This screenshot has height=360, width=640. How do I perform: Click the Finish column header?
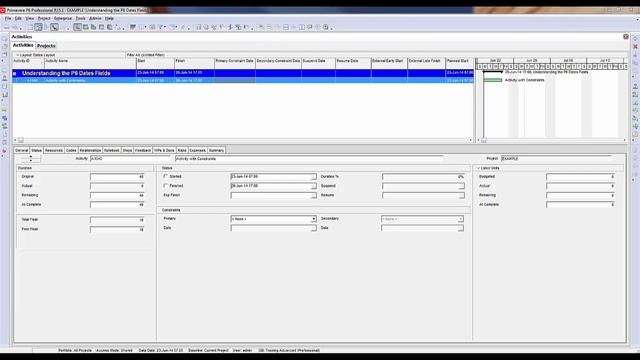pos(195,63)
